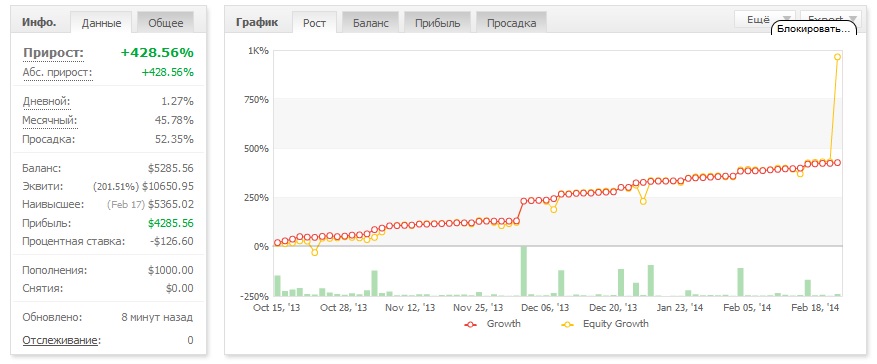Click the (201.51%) equity percentage
Viewport: 877px width, 364px height.
point(116,187)
